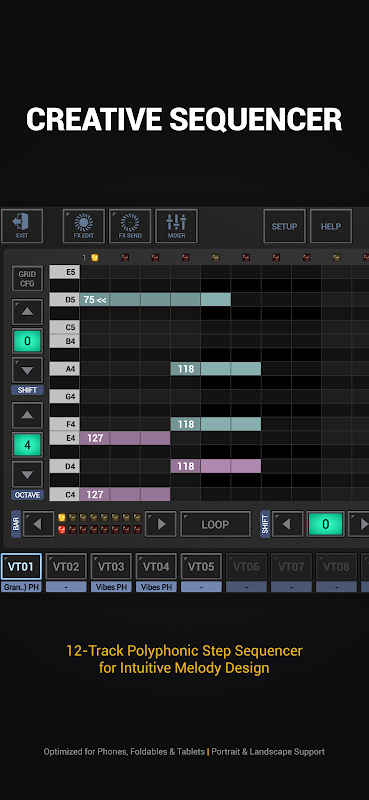Screen dimensions: 369x800
Task: Select the D4 note with velocity 118
Action: (x=215, y=466)
